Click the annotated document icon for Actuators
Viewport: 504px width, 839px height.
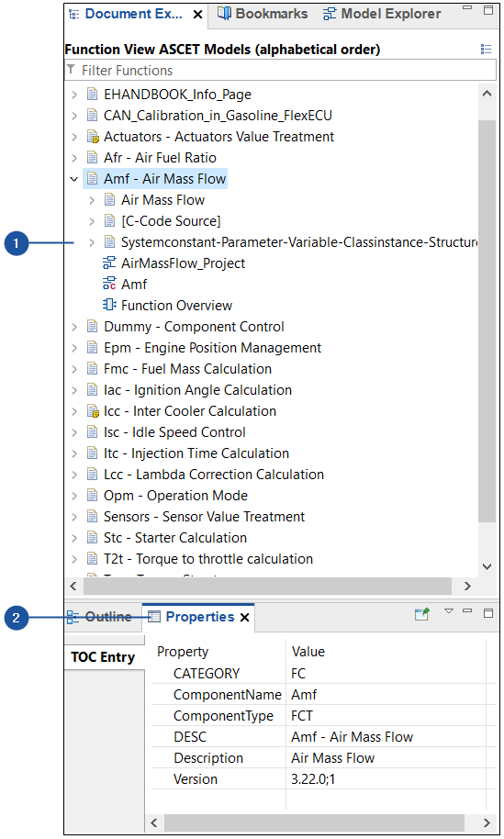point(93,137)
